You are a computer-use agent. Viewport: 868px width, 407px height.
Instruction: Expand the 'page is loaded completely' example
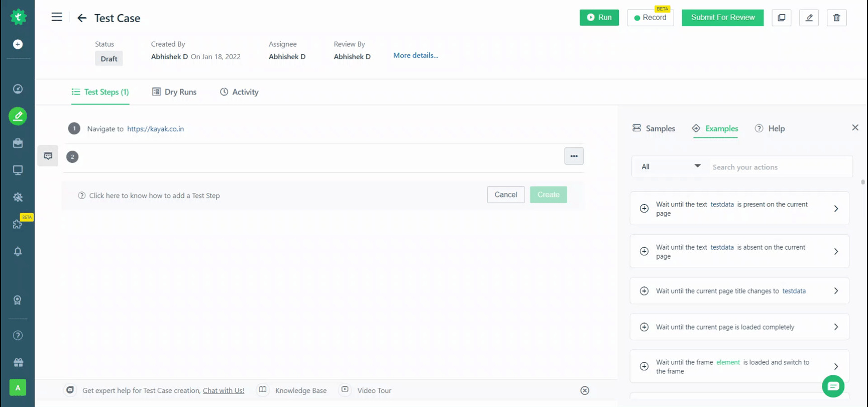pos(836,327)
